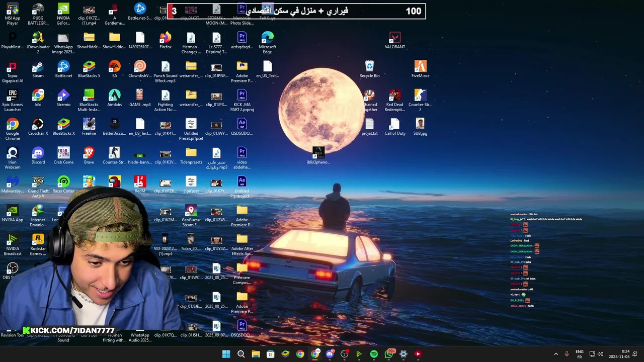The width and height of the screenshot is (644, 362).
Task: Select the Untitled Preset.prfpset file
Action: (x=191, y=129)
